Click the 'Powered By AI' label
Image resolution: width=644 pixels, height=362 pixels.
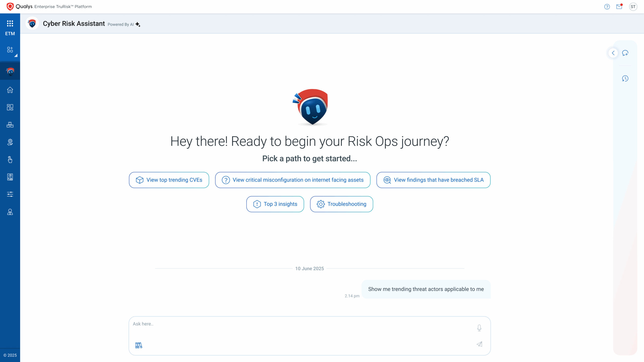[120, 24]
